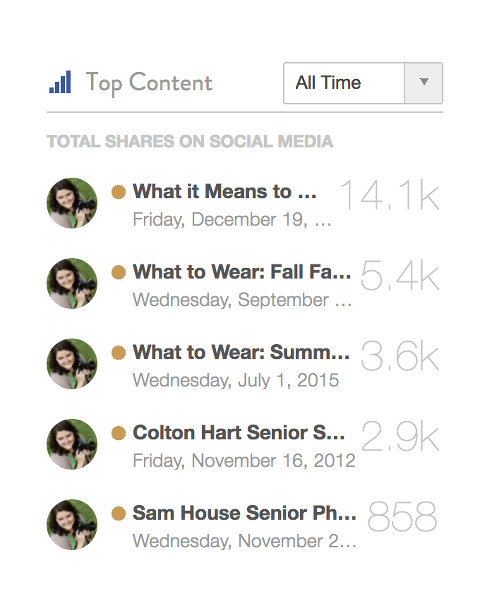Click the Top Content heading
This screenshot has width=480, height=591.
click(x=149, y=83)
